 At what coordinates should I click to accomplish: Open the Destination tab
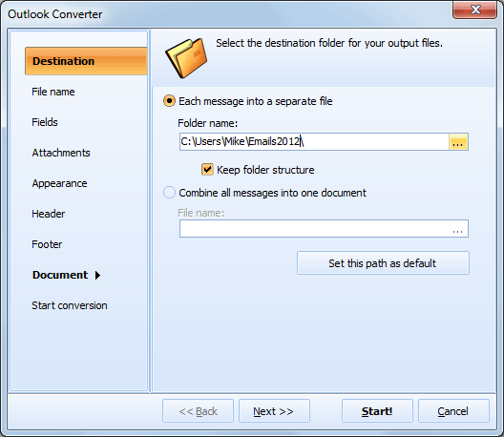86,61
